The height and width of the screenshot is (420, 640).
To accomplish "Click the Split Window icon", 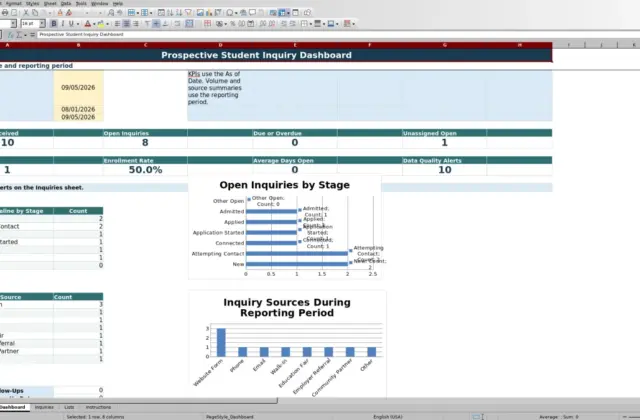I will (295, 13).
